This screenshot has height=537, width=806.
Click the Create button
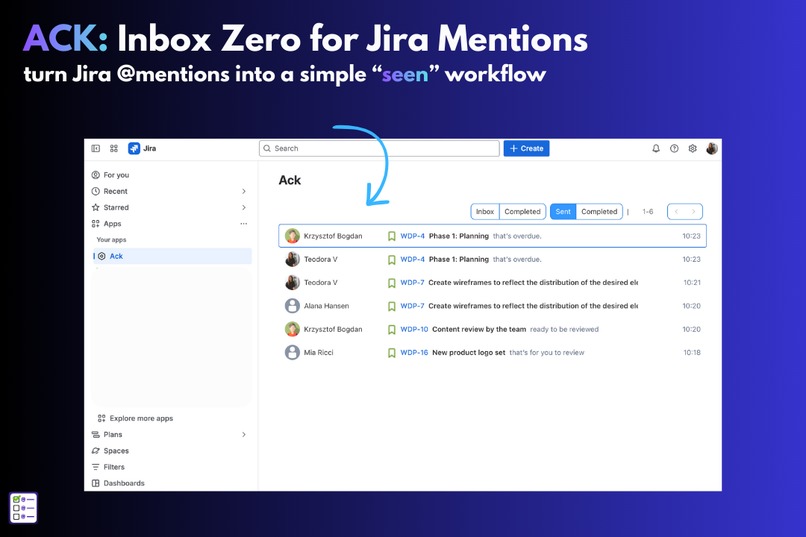pos(526,149)
